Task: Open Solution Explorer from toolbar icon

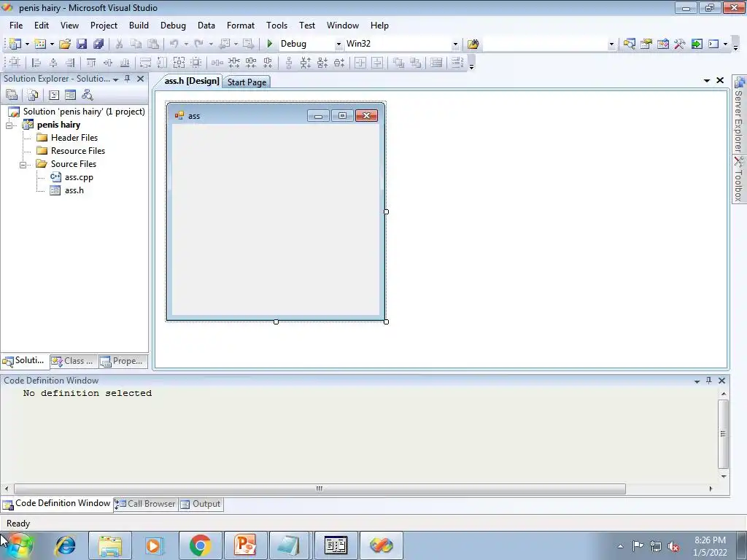Action: point(630,44)
